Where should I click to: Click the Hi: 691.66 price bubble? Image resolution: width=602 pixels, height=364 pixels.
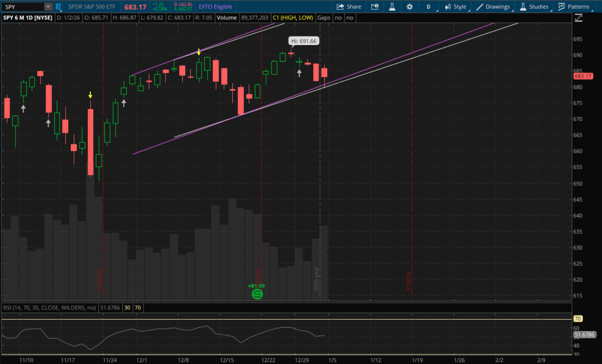tap(304, 41)
